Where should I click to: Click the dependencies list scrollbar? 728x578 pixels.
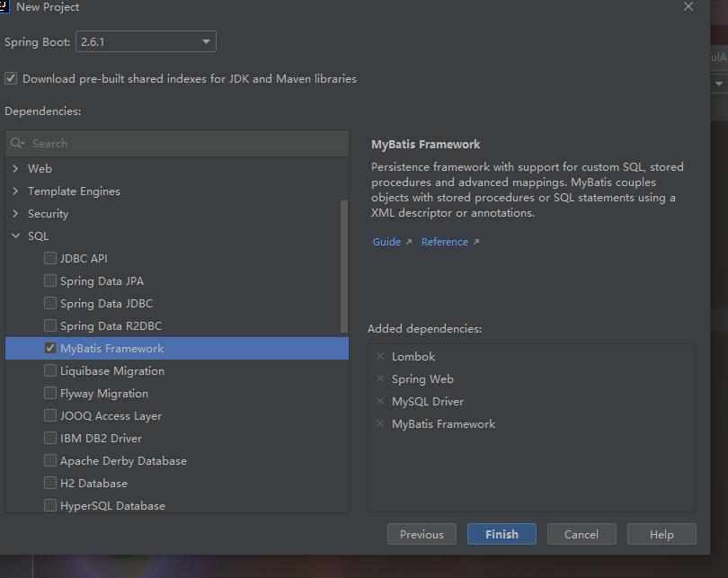344,266
